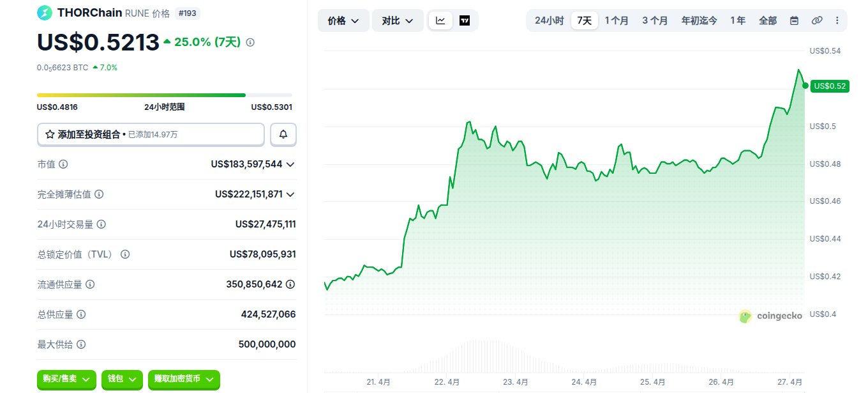The image size is (868, 393).
Task: Open the calendar date range picker
Action: coord(794,20)
